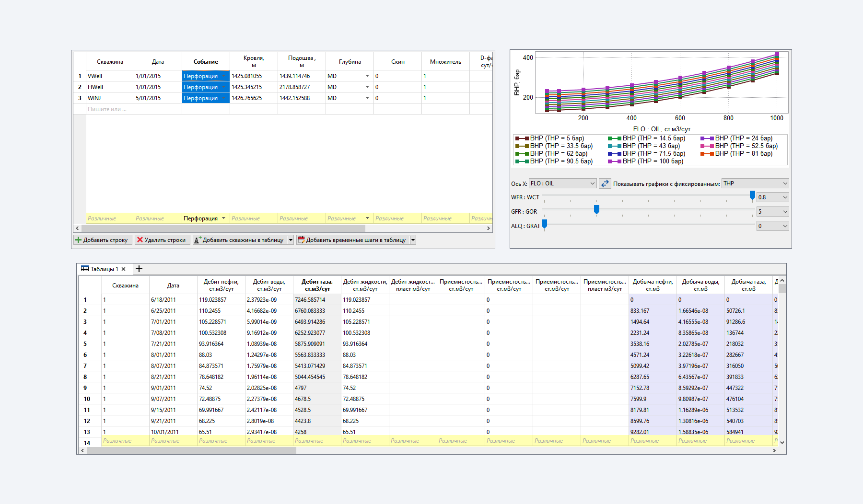Click the row header 2 in events table
The width and height of the screenshot is (863, 504).
click(80, 87)
